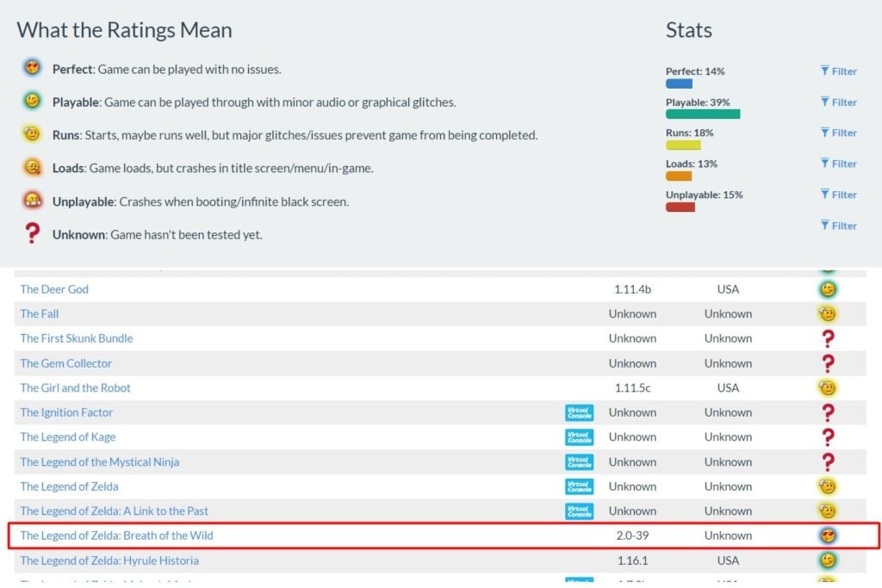Click Virtual Console badge beside The Legend of Kage
Screen dimensions: 882x588
(579, 437)
